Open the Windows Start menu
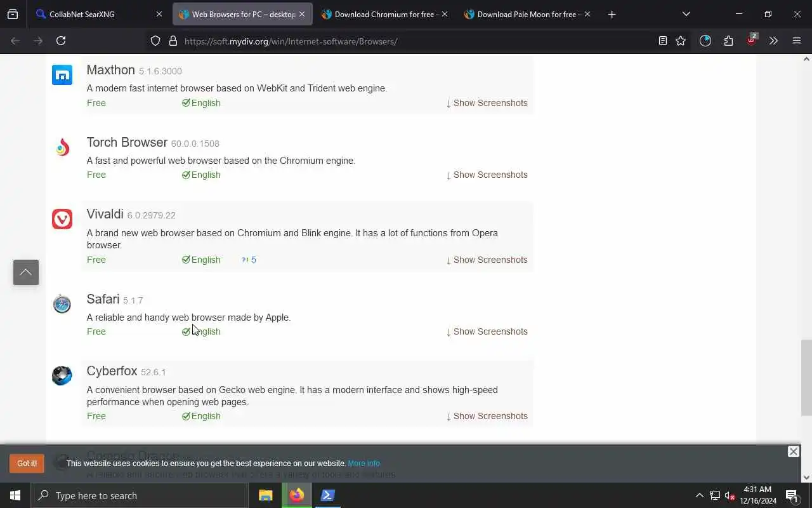The height and width of the screenshot is (508, 812). click(15, 495)
